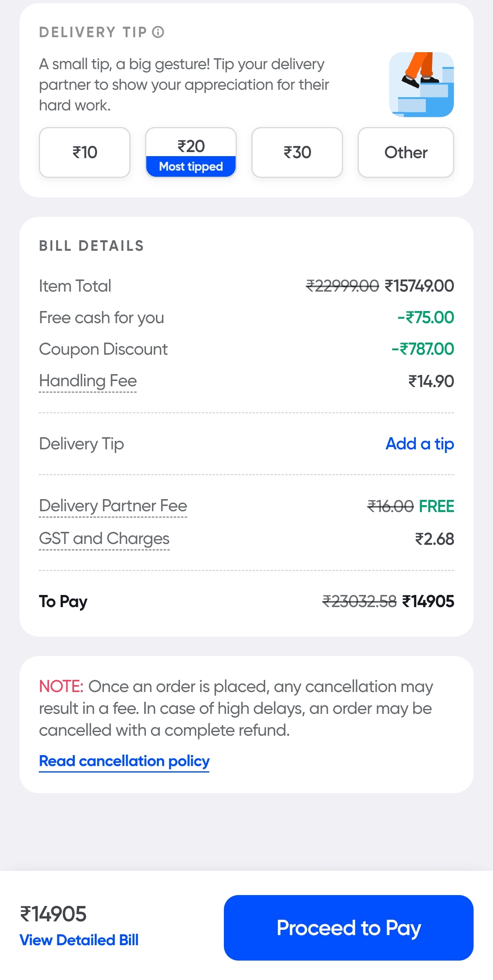Choose Other tip amount
Screen dimensions: 493x980
click(406, 152)
